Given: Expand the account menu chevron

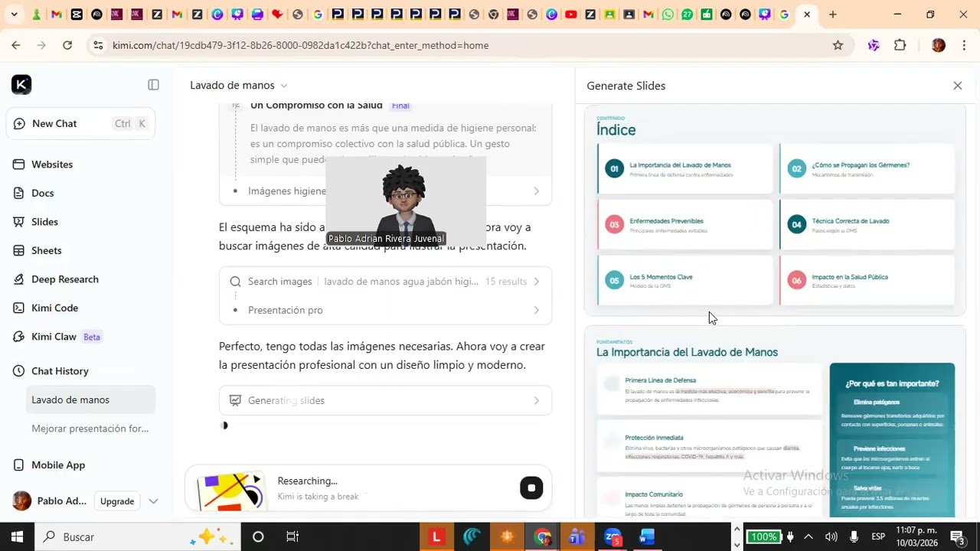Looking at the screenshot, I should tap(153, 501).
